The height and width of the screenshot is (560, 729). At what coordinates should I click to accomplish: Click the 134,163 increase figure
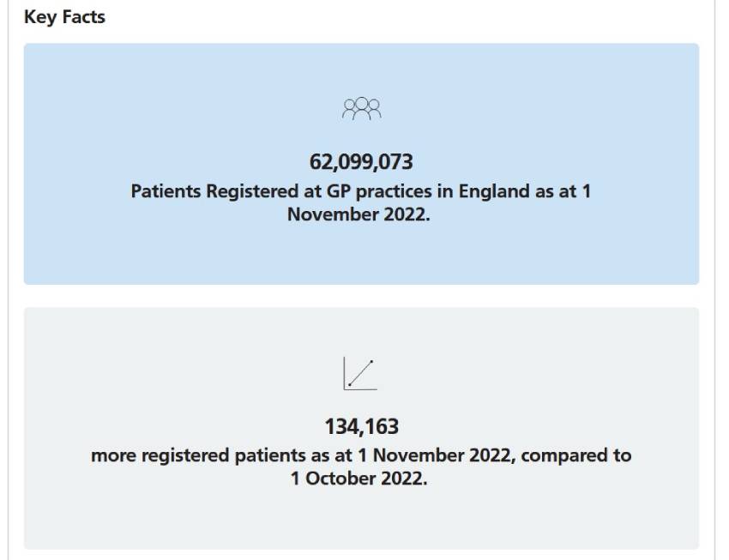click(361, 426)
